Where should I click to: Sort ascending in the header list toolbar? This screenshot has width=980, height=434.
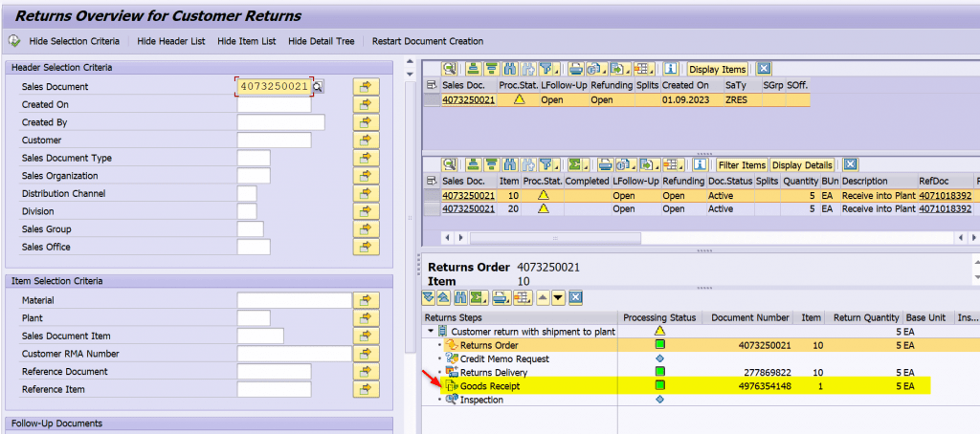(x=473, y=69)
